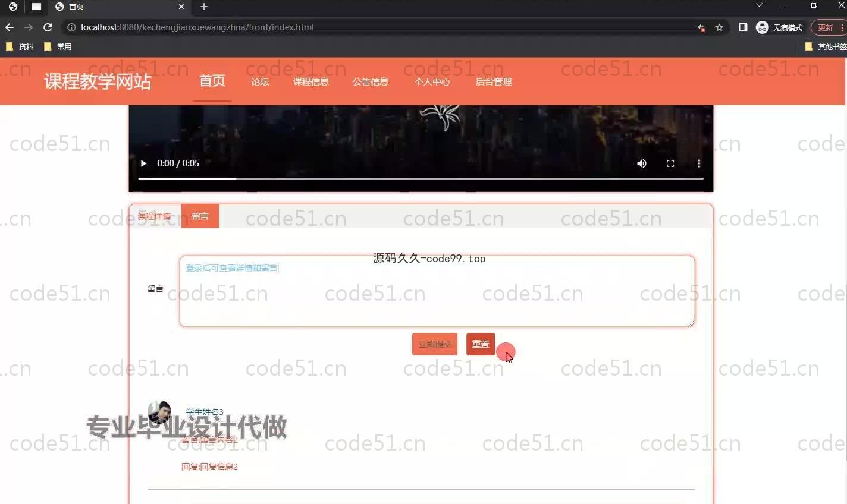This screenshot has height=504, width=847.
Task: Enter video fullscreen mode
Action: click(x=670, y=163)
